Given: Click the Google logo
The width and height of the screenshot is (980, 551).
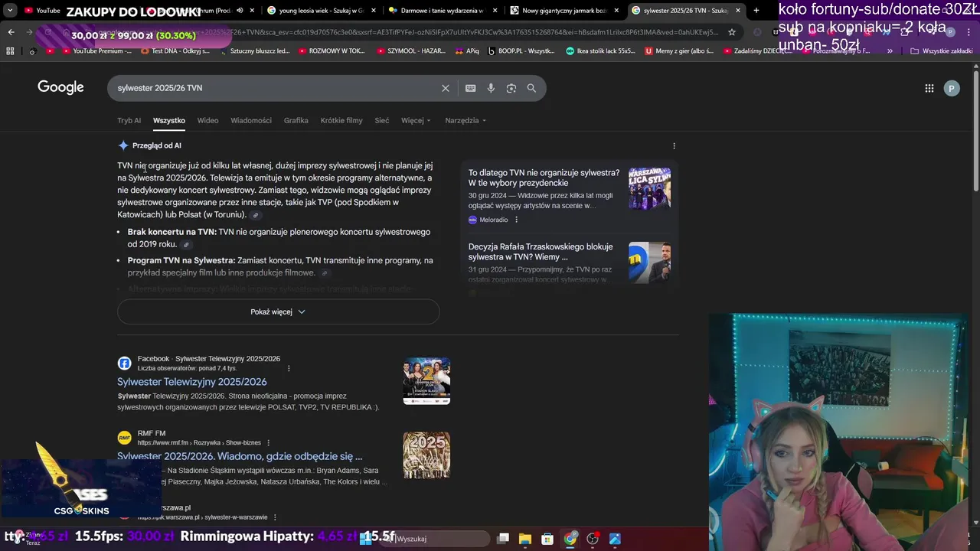Looking at the screenshot, I should (x=60, y=87).
